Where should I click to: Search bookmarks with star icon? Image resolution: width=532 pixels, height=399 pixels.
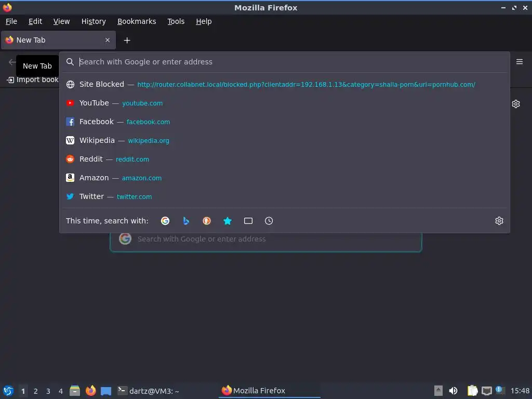[228, 221]
